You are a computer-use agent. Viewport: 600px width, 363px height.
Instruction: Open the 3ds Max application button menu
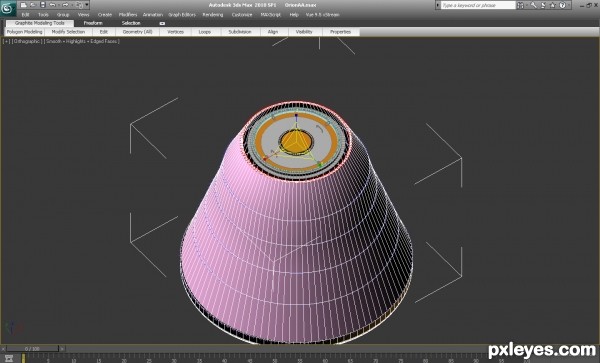pyautogui.click(x=8, y=8)
